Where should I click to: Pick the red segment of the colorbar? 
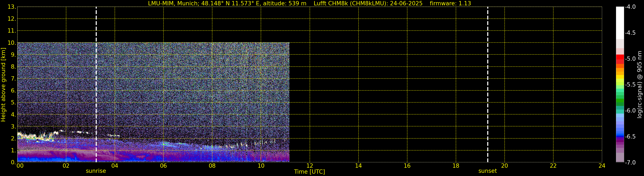click(620, 57)
